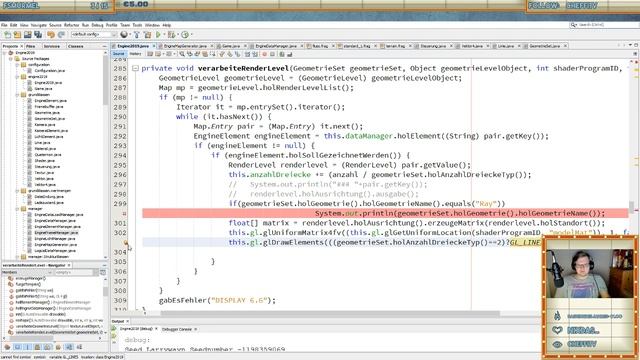Run the project with green play icon
Screen dimensions: 640x360
pyautogui.click(x=158, y=35)
